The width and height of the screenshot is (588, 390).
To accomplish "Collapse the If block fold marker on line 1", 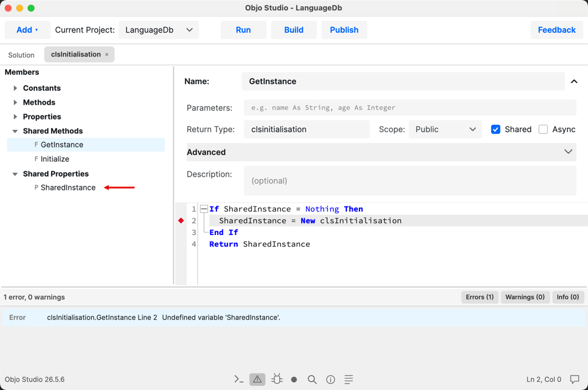I will [204, 209].
